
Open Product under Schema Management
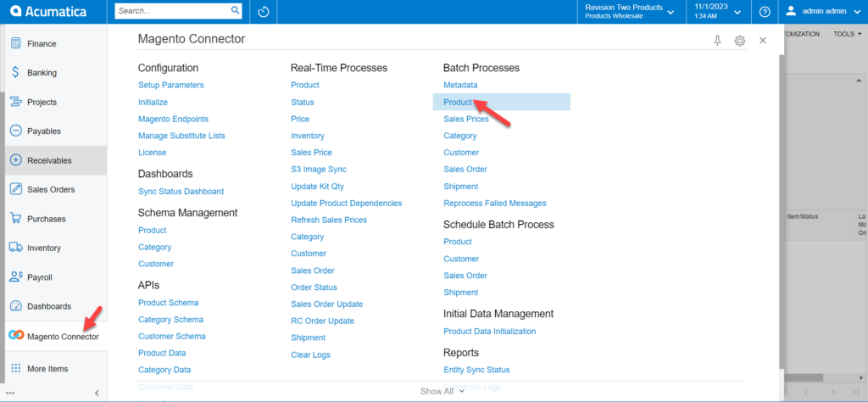[153, 231]
